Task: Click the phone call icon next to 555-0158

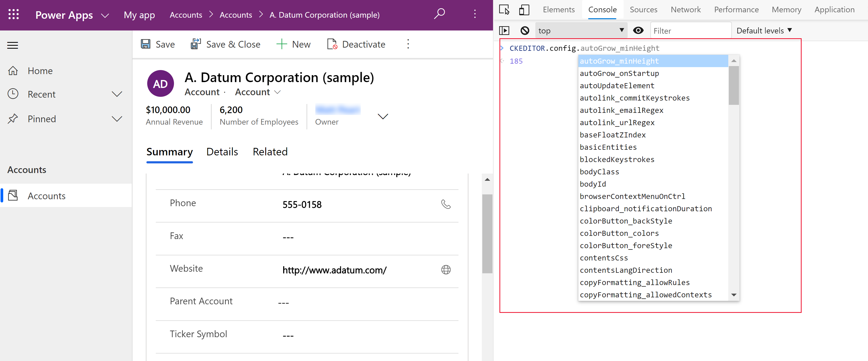Action: [x=447, y=204]
